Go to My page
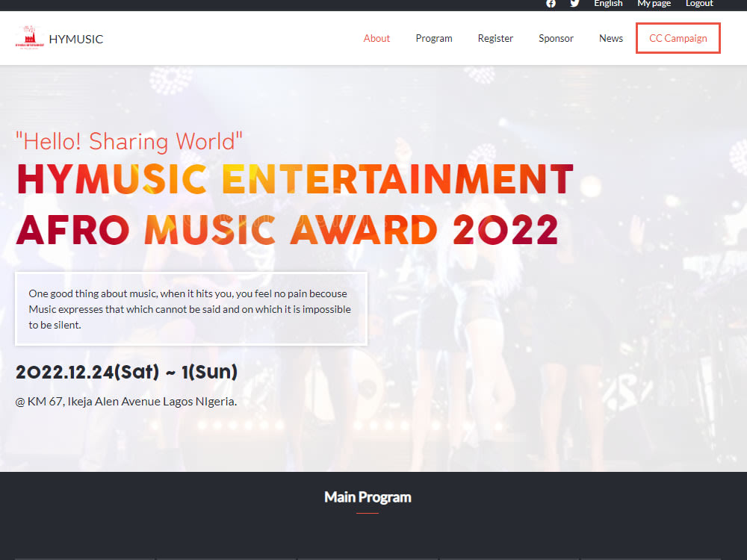 coord(654,3)
